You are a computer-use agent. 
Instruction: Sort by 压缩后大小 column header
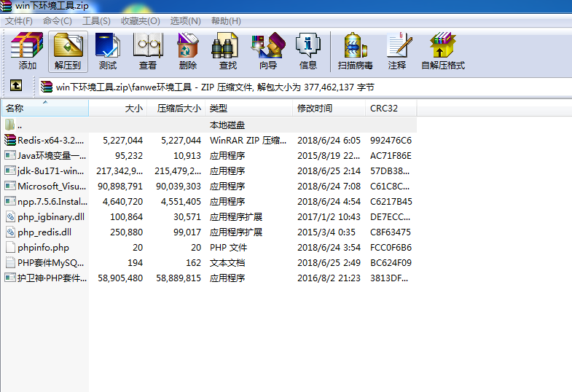pos(176,109)
